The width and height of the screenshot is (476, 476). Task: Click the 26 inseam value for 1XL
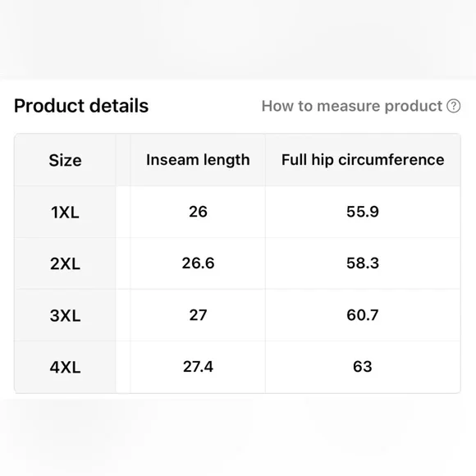pos(198,212)
